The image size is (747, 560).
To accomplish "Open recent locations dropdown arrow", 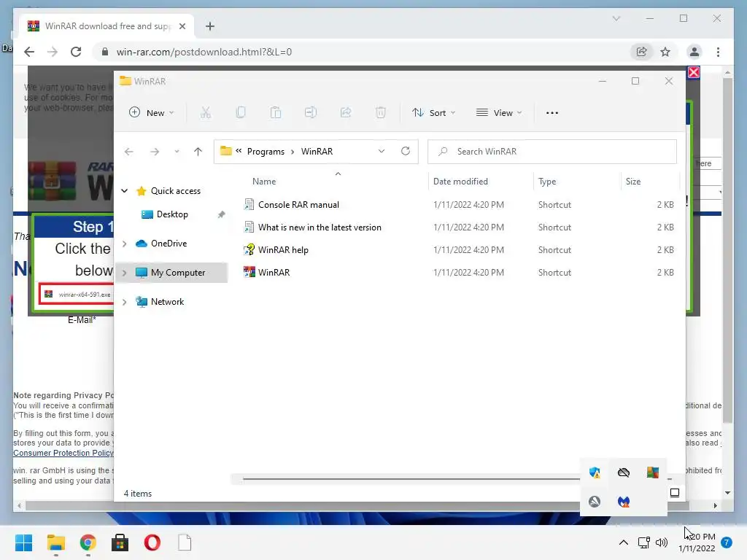I will pos(177,152).
